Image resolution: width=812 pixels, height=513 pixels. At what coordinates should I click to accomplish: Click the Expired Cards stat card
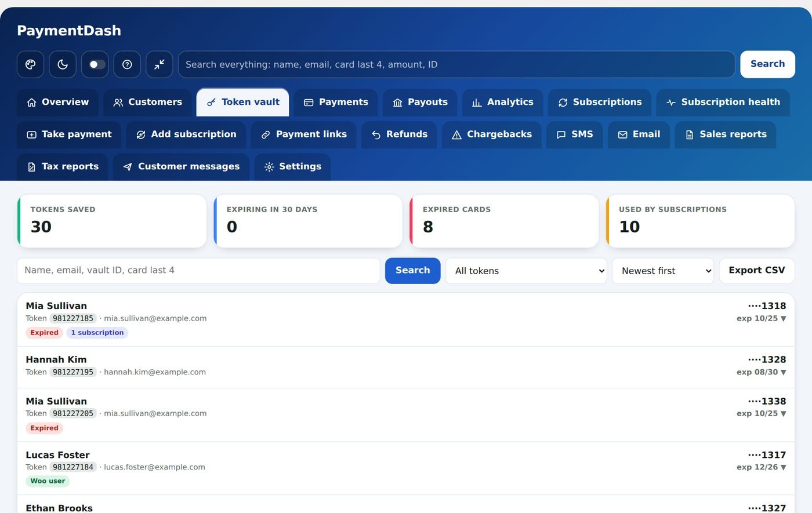[x=504, y=221]
